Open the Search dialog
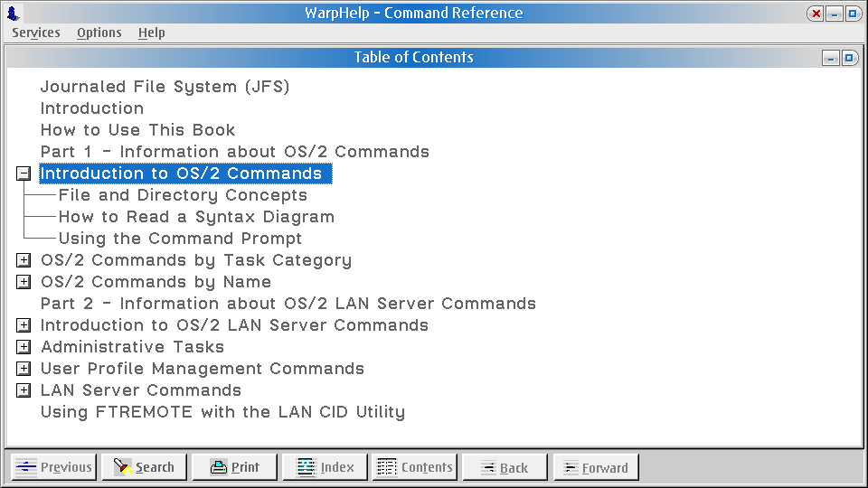This screenshot has height=488, width=868. click(145, 467)
